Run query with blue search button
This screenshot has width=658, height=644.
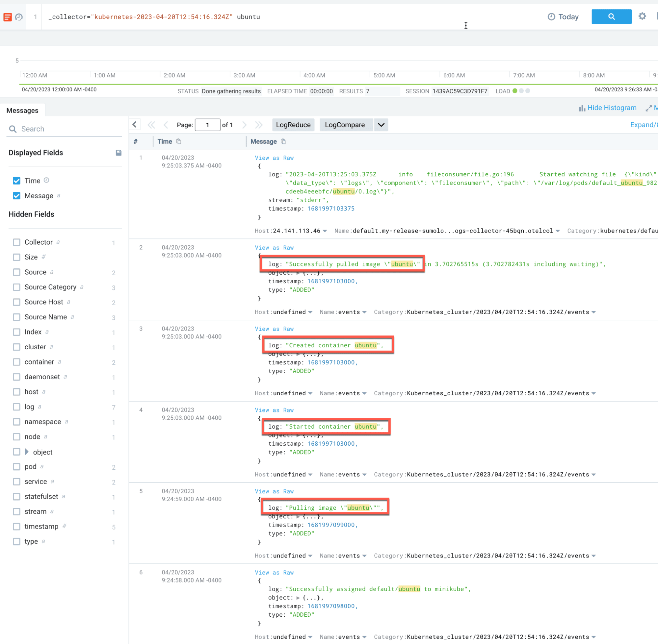(x=611, y=16)
